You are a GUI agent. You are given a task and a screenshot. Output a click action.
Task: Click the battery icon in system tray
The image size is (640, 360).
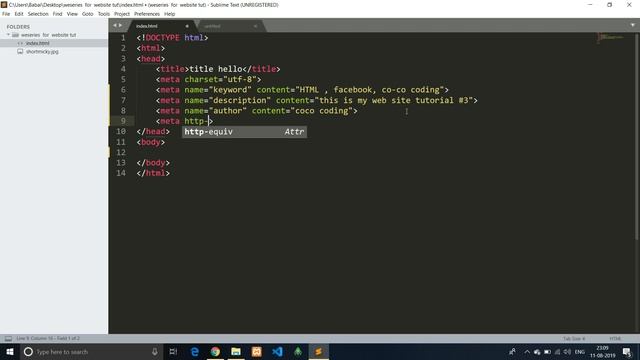547,352
